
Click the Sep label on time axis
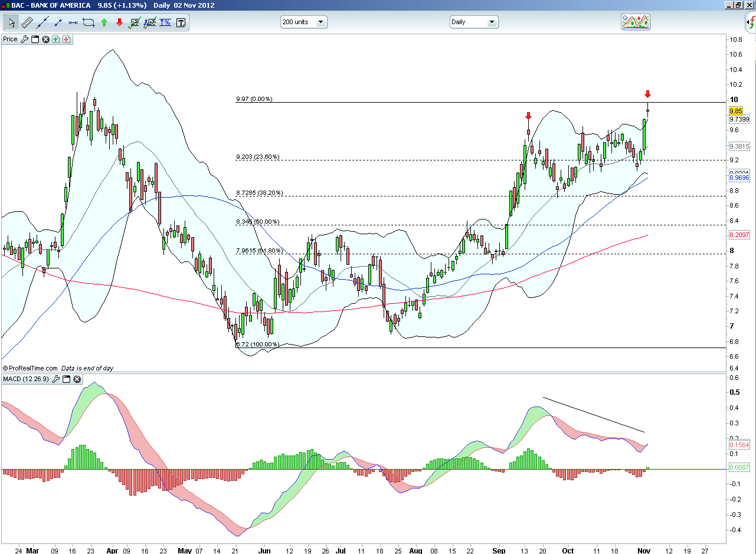pos(499,551)
